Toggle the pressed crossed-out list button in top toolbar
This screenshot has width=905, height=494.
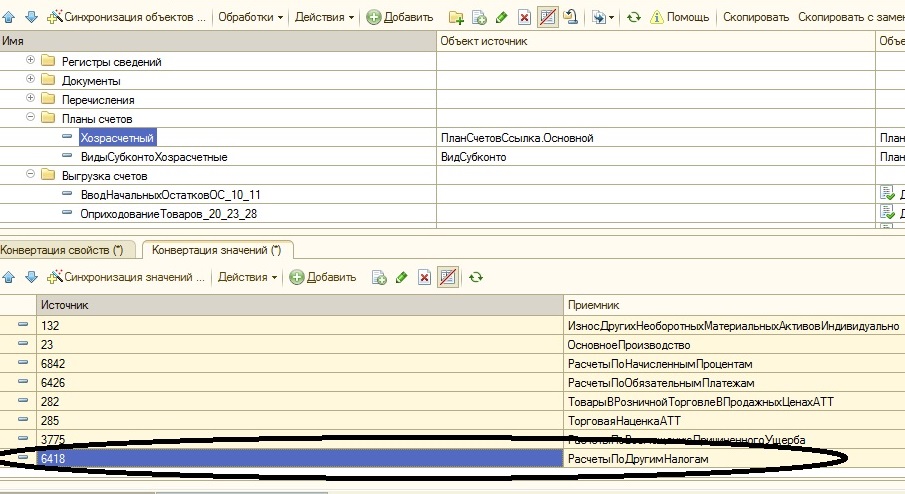click(x=547, y=17)
